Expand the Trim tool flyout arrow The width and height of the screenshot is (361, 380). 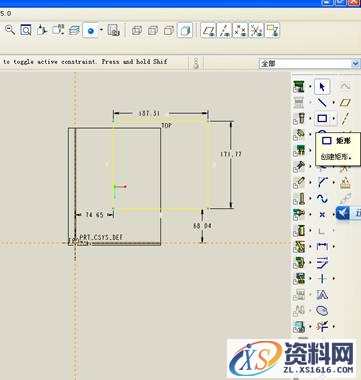[x=334, y=327]
